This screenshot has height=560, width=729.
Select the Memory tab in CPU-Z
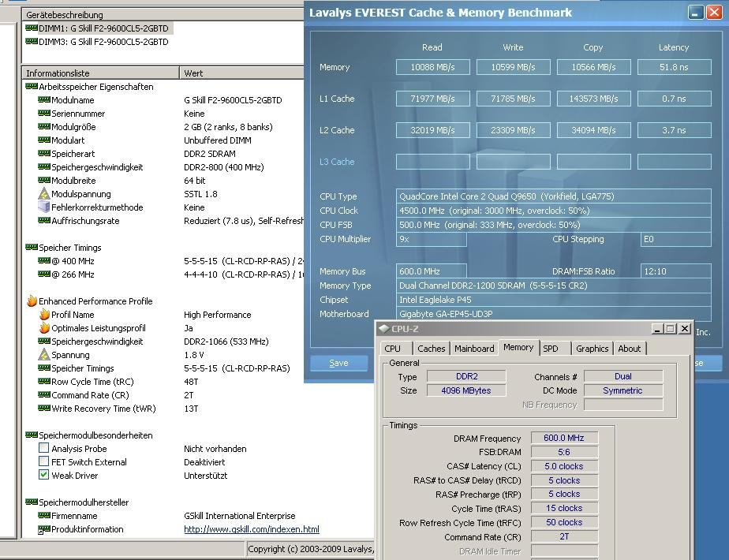[x=518, y=347]
